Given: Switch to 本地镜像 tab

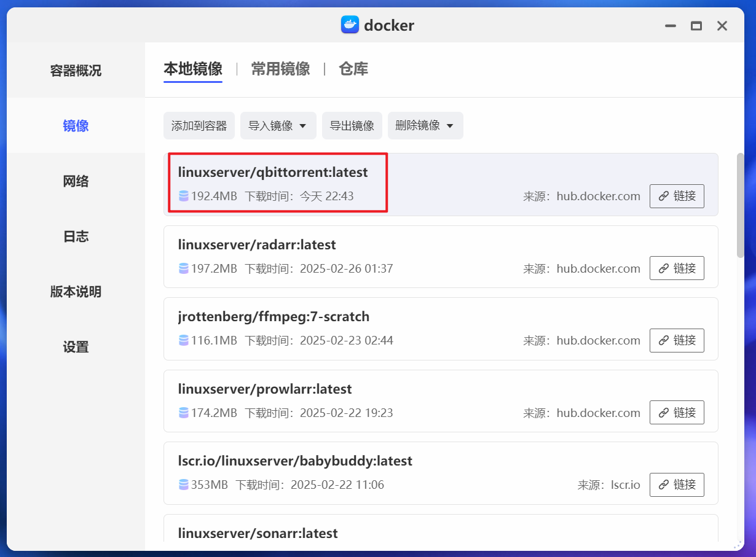Looking at the screenshot, I should [x=193, y=69].
